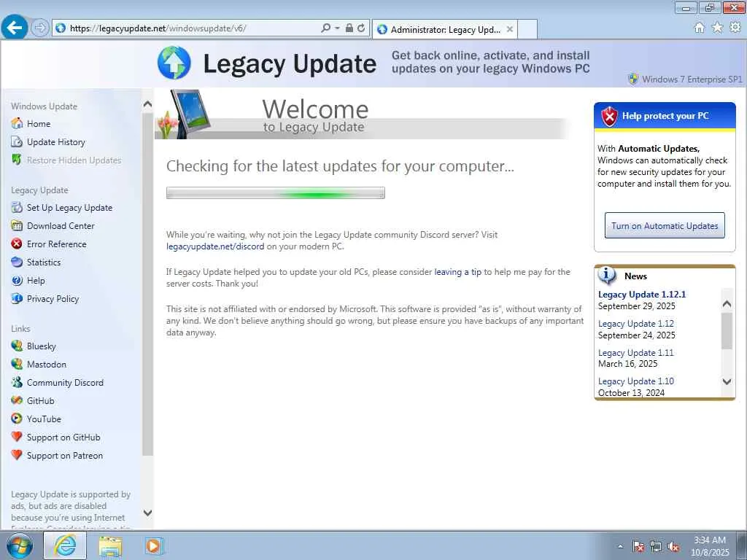Click the Support on GitHub heart icon
The image size is (747, 560).
[x=17, y=437]
